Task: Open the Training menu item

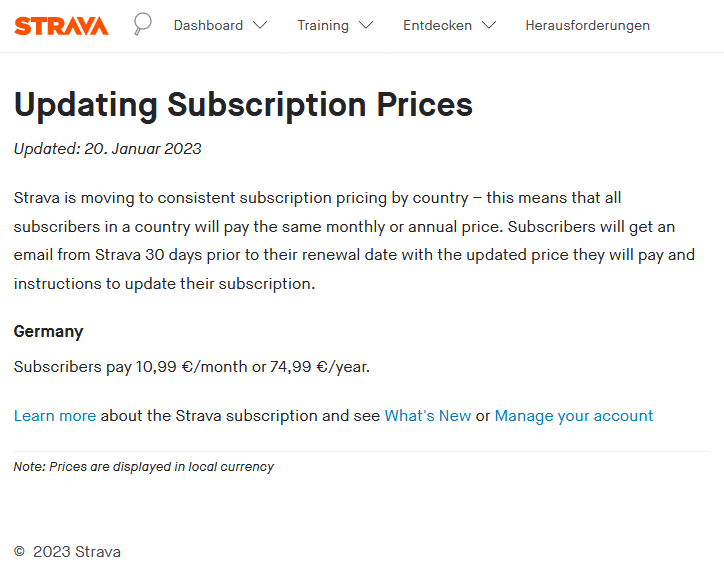Action: pos(323,25)
